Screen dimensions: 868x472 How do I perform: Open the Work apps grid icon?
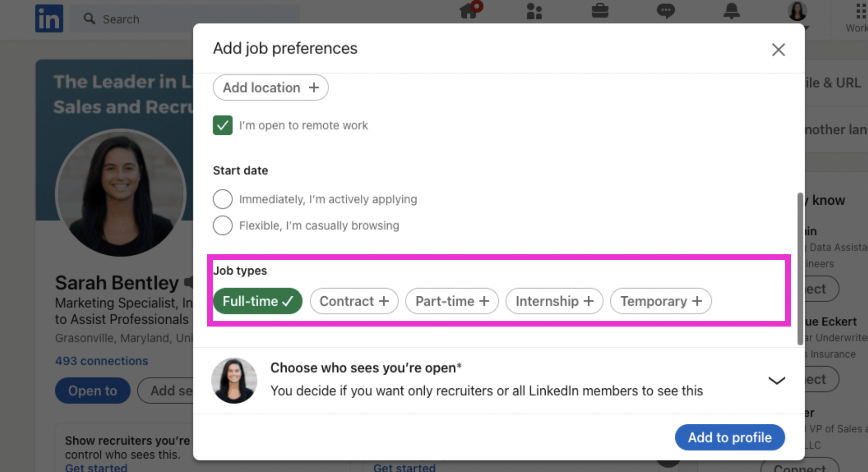coord(861,11)
